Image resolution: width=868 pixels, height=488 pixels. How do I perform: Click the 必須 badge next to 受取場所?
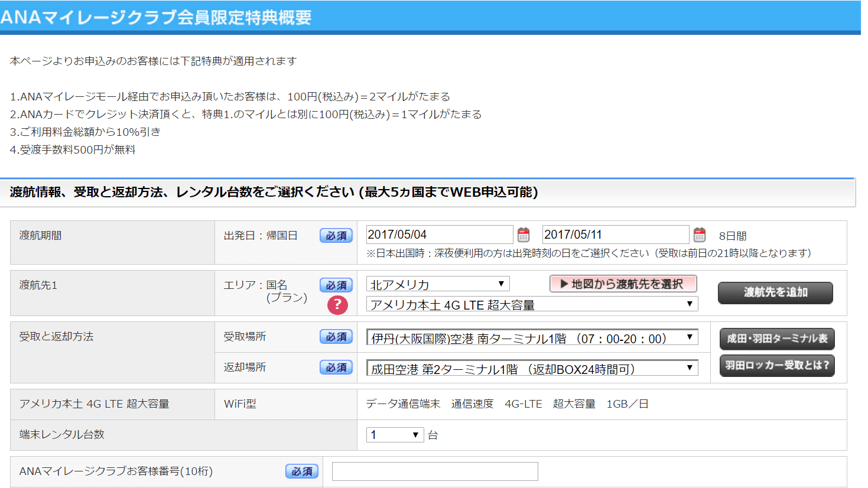[336, 337]
